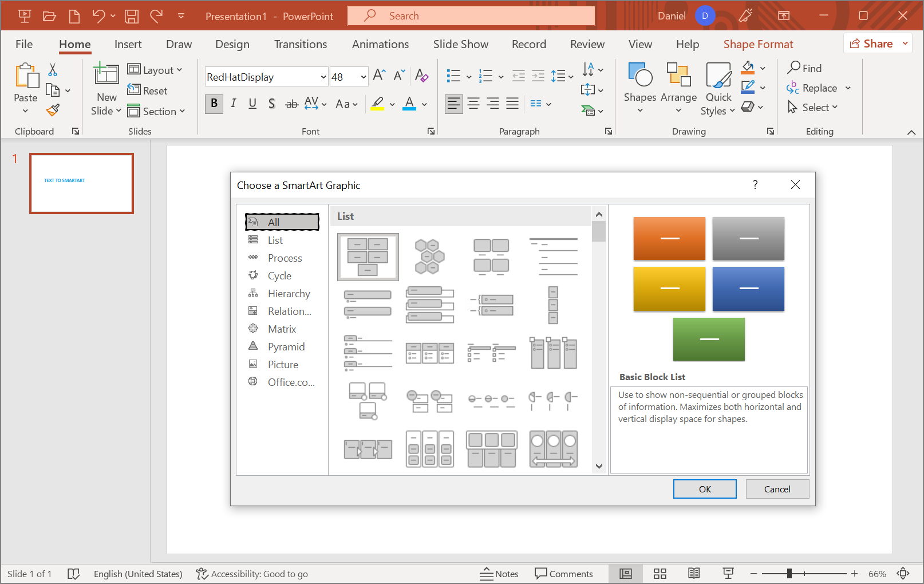Cancel the SmartArt Graphic dialog
This screenshot has width=924, height=584.
coord(777,489)
